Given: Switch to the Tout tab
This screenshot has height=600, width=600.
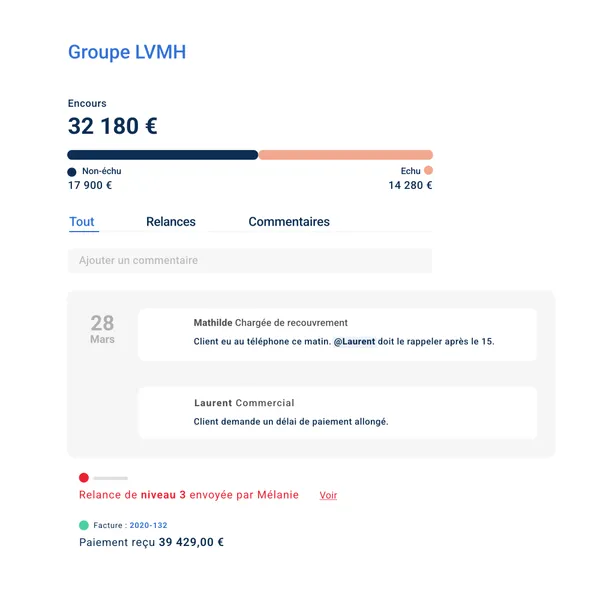Looking at the screenshot, I should click(x=82, y=222).
